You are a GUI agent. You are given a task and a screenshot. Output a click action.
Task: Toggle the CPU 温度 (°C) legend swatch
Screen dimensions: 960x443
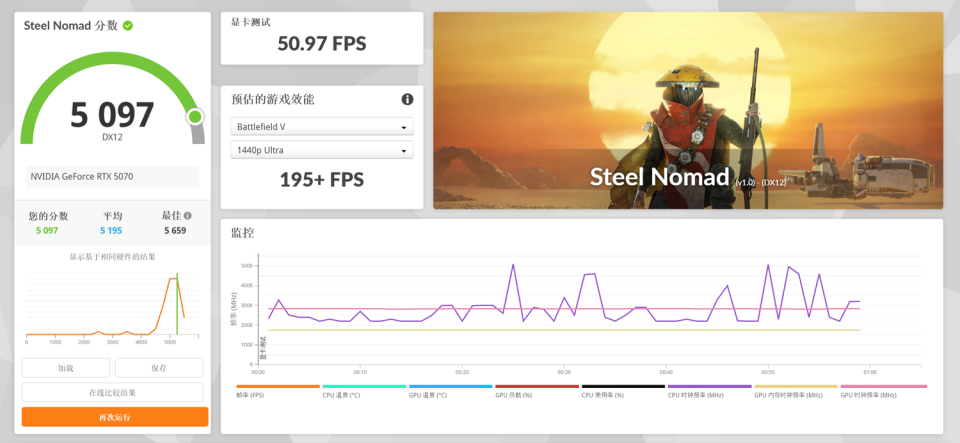coord(364,386)
